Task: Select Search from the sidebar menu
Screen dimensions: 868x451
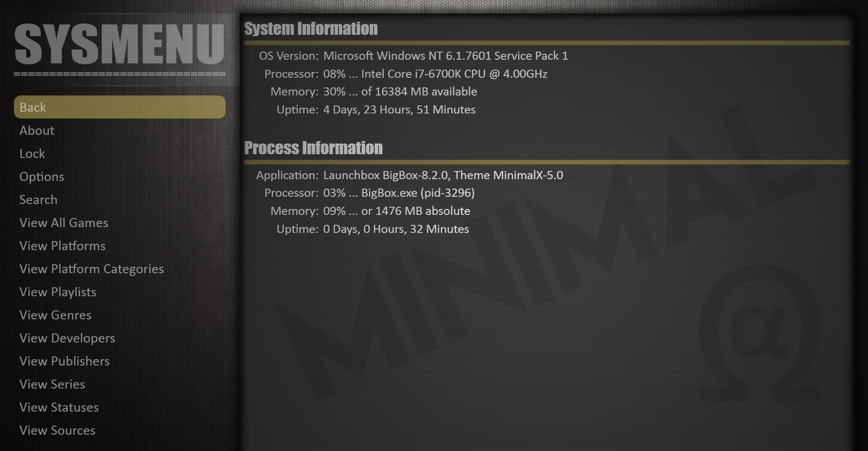Action: (38, 199)
